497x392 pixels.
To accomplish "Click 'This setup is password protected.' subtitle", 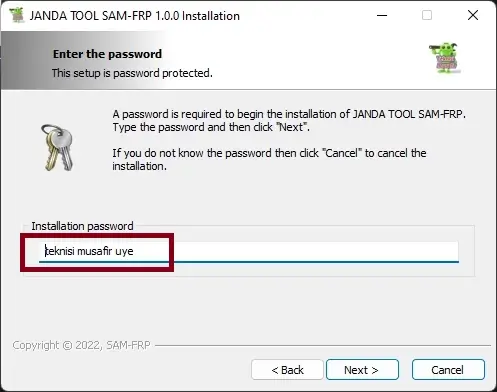I will [132, 73].
